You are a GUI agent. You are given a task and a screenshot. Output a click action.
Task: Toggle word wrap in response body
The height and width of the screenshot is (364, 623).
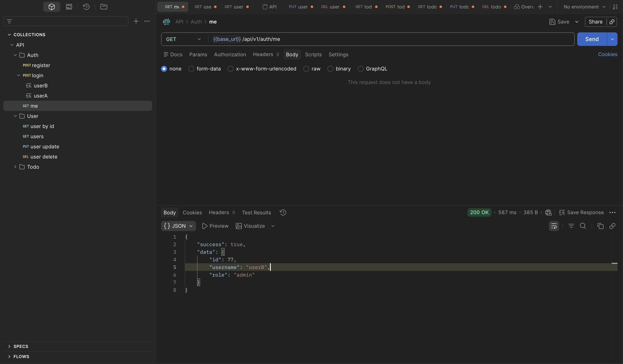(x=554, y=226)
